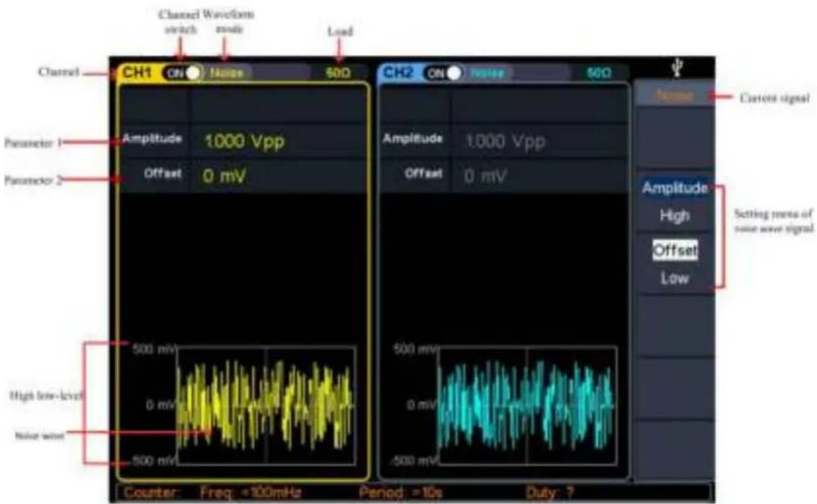Click the Duty readout in status bar
This screenshot has height=504, width=817.
[x=550, y=492]
